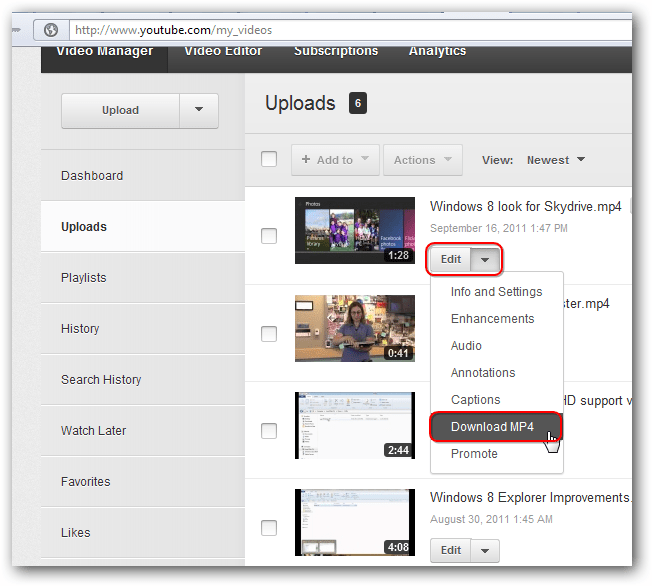
Task: Select Captions in the edit menu
Action: pos(496,400)
